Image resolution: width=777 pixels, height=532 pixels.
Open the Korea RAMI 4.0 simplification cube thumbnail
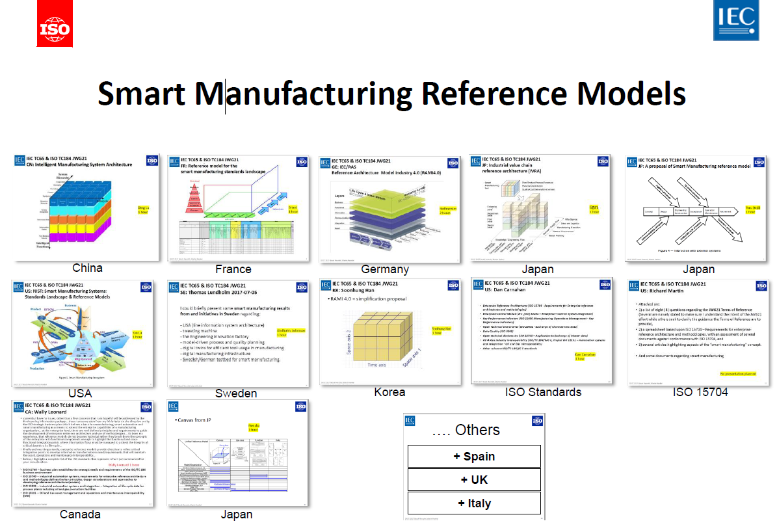389,332
